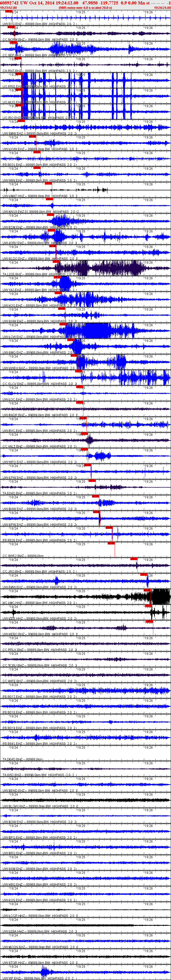171x980 pixels.
Task: Select the UW STOR HHZ station label
Action: (x=40, y=963)
